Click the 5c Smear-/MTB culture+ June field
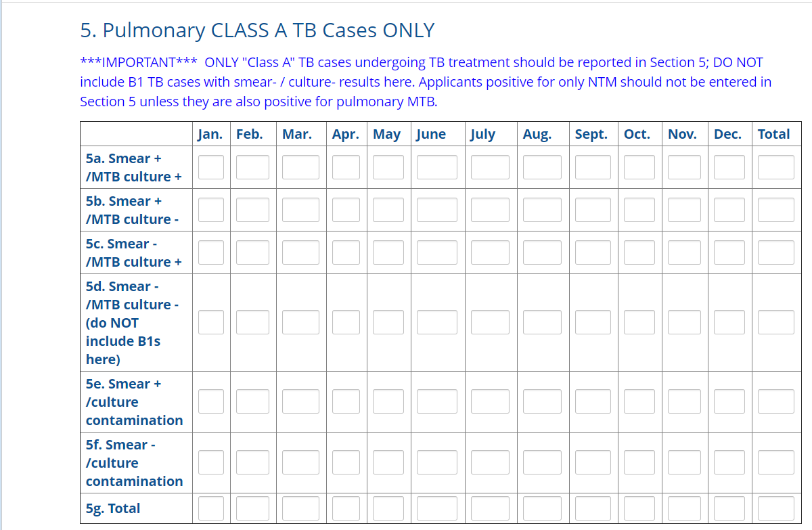The image size is (812, 530). (x=436, y=252)
